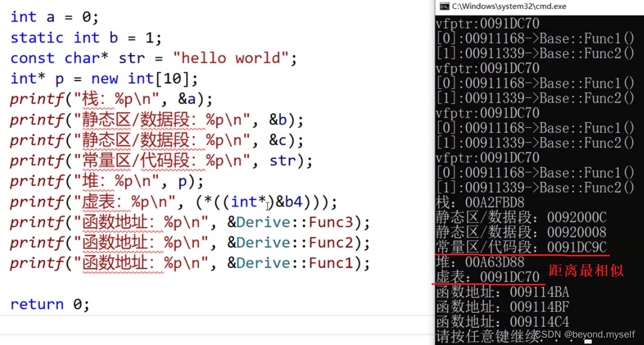Click the printf line that prints &c
Viewport: 644px width, 345px height.
[157, 141]
